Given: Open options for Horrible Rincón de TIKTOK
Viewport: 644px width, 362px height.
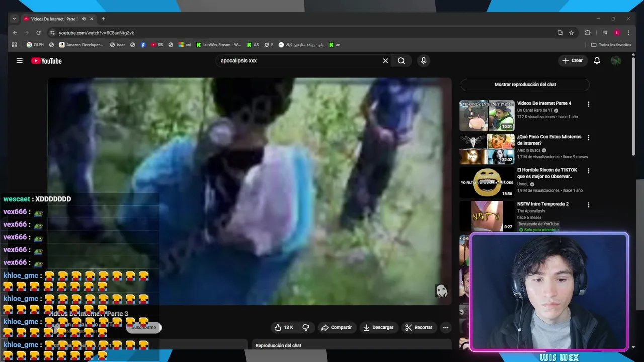Looking at the screenshot, I should [588, 171].
